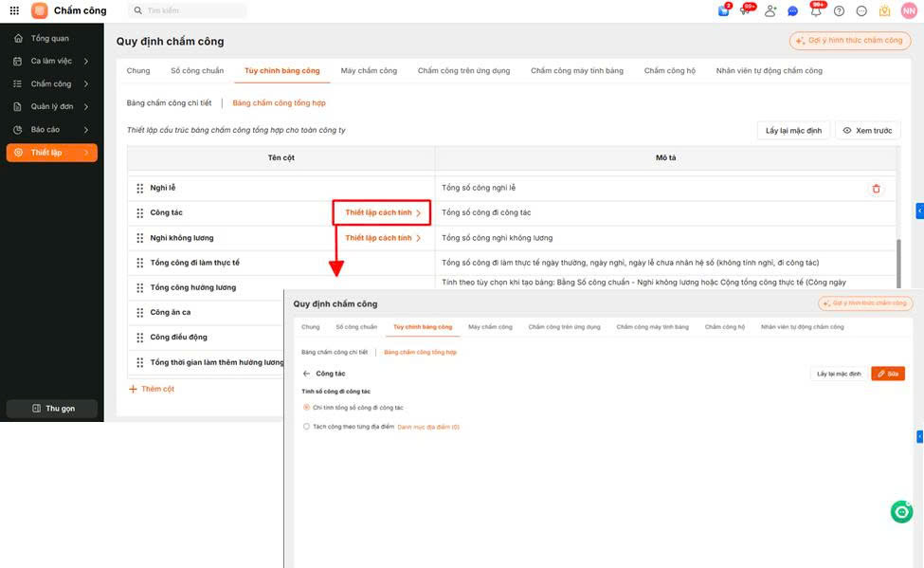Open the green chat support bubble
924x568 pixels.
(x=901, y=512)
